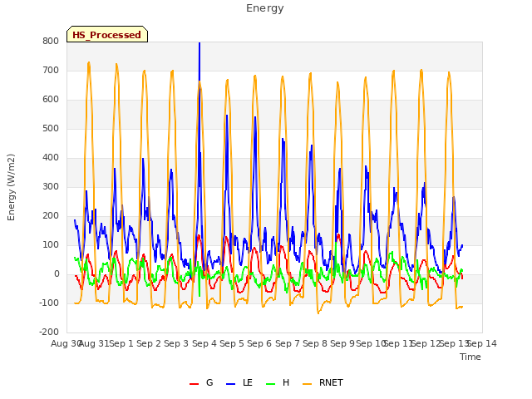The image size is (532, 399).
Task: Click the Sep 3 x-axis label
Action: [176, 343]
